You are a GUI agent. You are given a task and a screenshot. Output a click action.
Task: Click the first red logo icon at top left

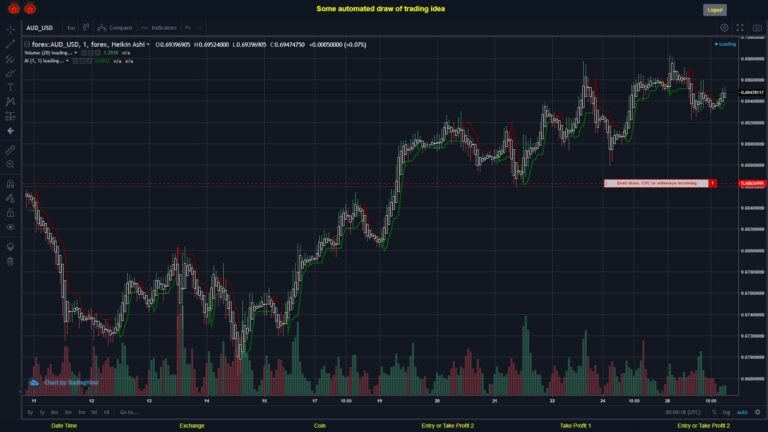[x=14, y=8]
